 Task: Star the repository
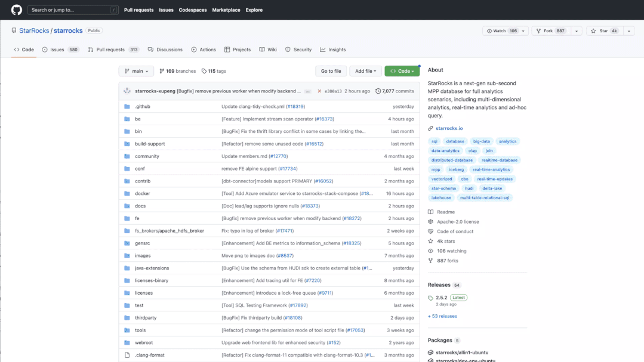[x=604, y=31]
